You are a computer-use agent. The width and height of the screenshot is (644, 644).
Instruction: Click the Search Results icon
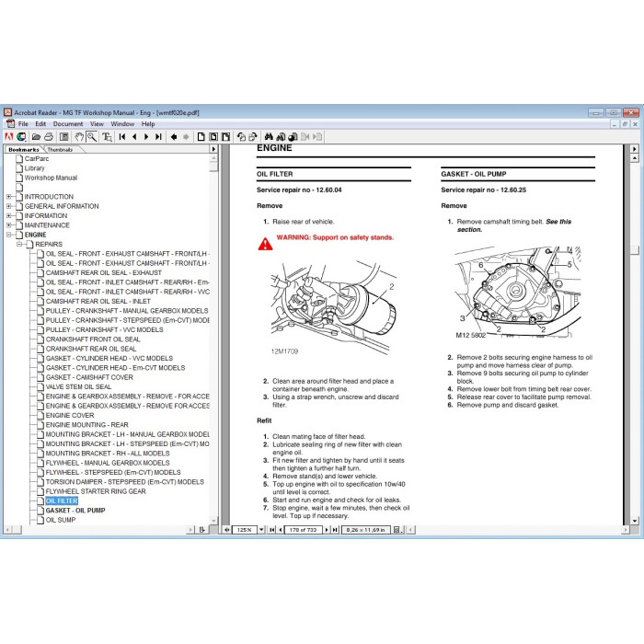coord(293,137)
